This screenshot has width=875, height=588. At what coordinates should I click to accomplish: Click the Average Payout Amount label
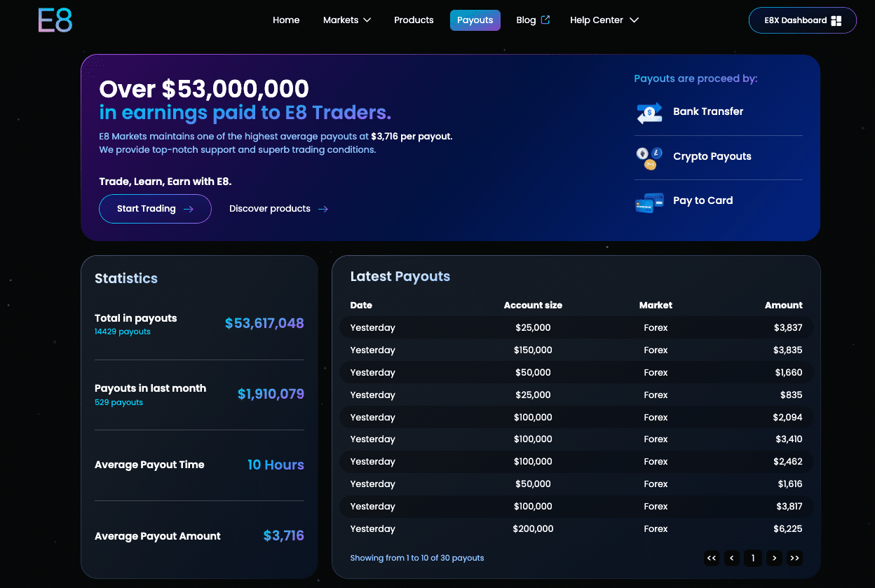point(158,536)
